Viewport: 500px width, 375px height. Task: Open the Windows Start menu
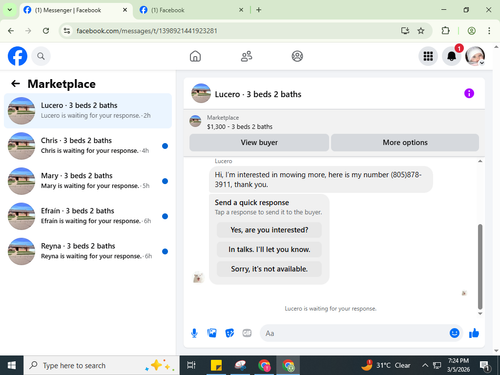click(x=12, y=365)
